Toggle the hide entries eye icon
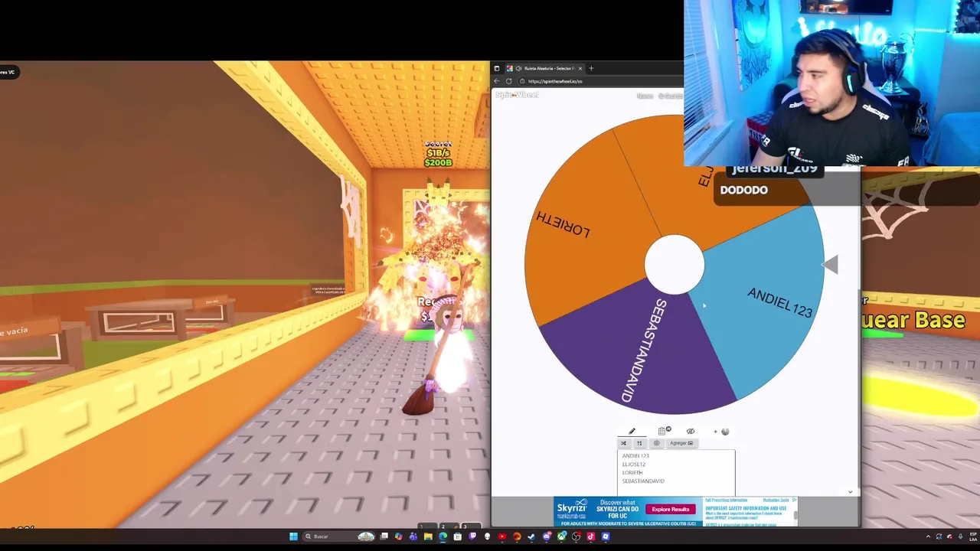The image size is (980, 551). (691, 431)
